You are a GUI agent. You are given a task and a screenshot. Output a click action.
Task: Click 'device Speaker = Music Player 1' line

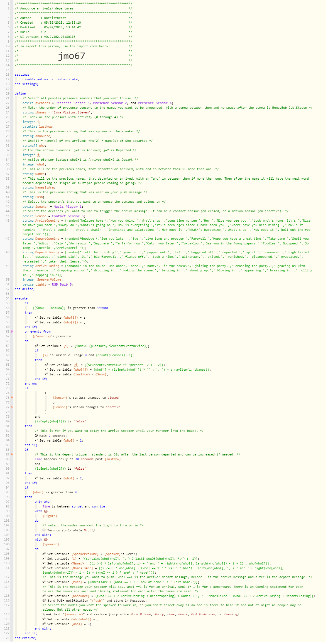coord(53,207)
